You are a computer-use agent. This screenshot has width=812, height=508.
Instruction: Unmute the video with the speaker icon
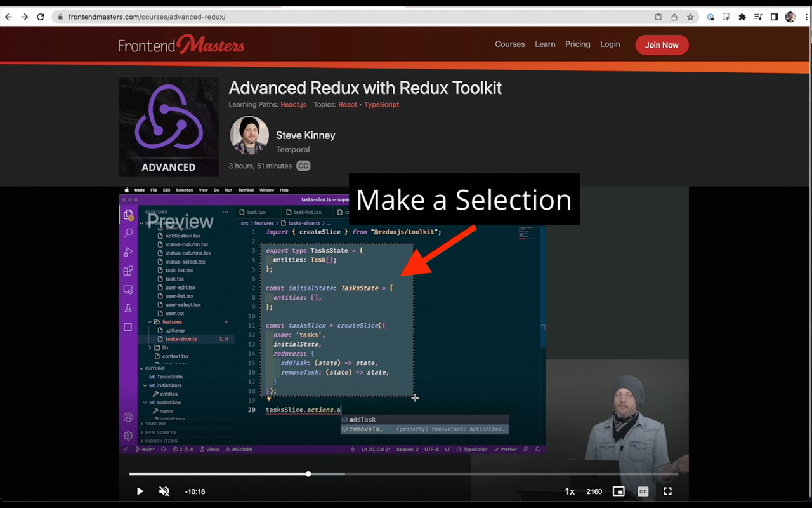[x=164, y=491]
